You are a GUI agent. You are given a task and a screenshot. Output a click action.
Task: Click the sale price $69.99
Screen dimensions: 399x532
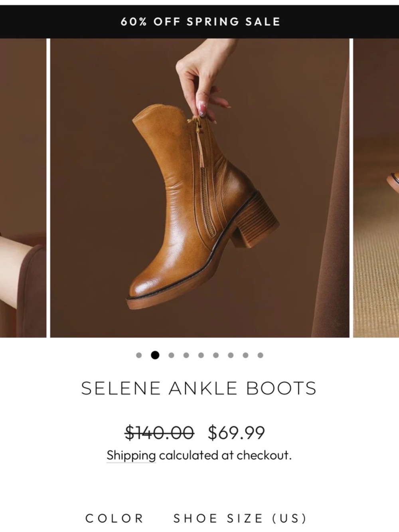point(237,432)
